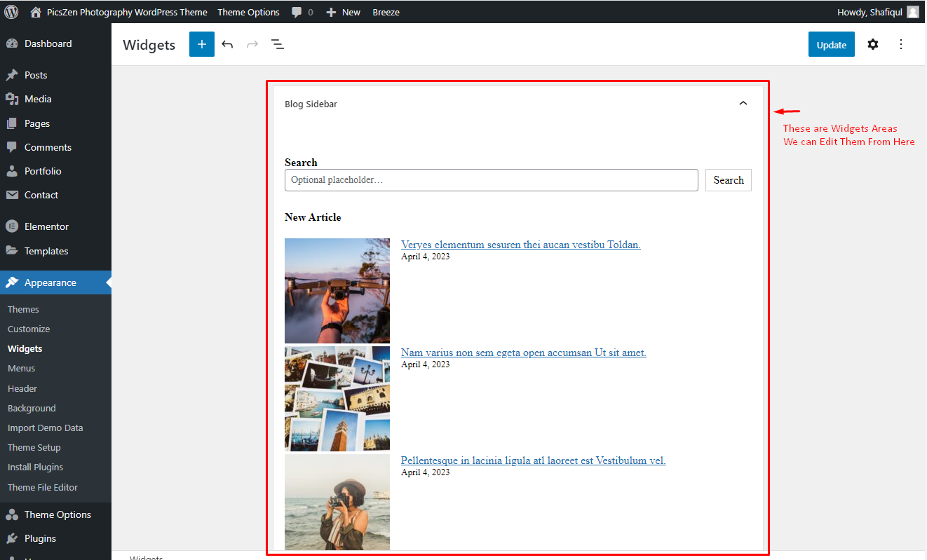Screen dimensions: 927x560
Task: Open the List View icon
Action: [x=278, y=44]
